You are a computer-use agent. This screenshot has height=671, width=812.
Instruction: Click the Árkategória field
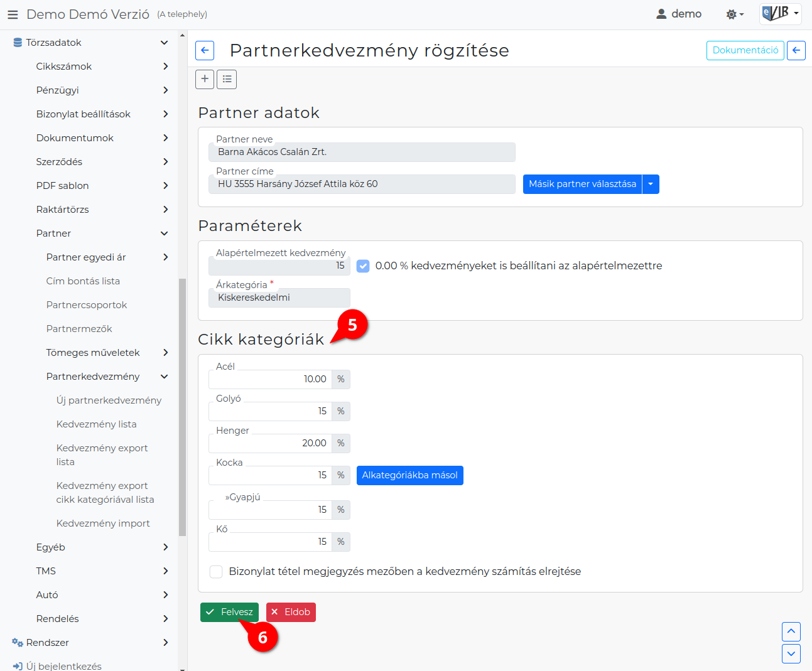point(279,298)
